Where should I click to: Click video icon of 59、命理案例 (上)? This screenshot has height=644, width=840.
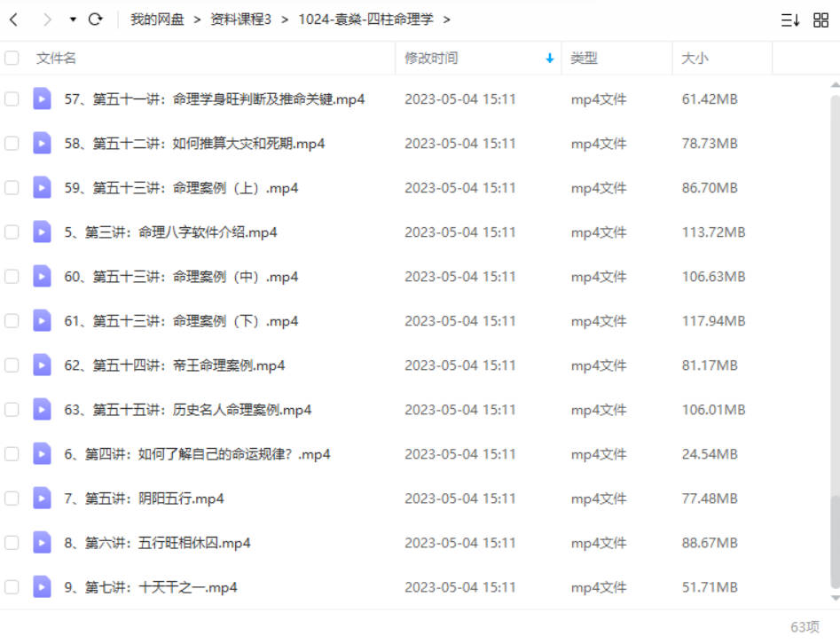click(x=42, y=188)
